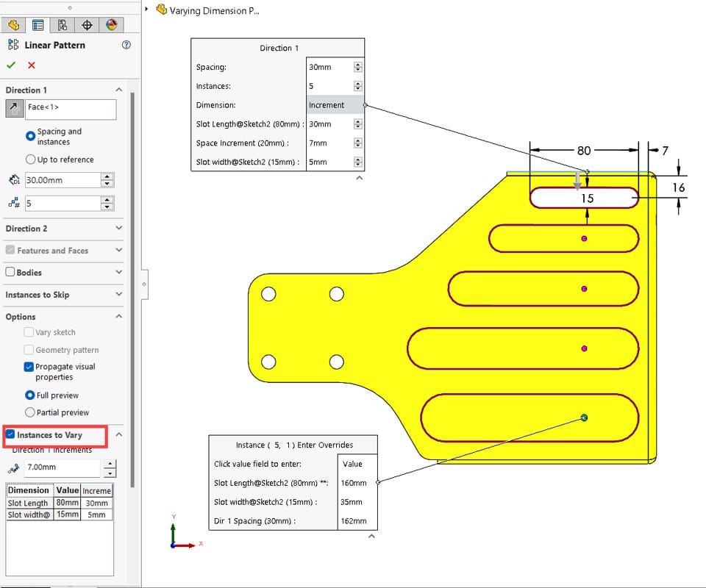Open Linear Pattern help icon
The width and height of the screenshot is (706, 588).
(126, 45)
